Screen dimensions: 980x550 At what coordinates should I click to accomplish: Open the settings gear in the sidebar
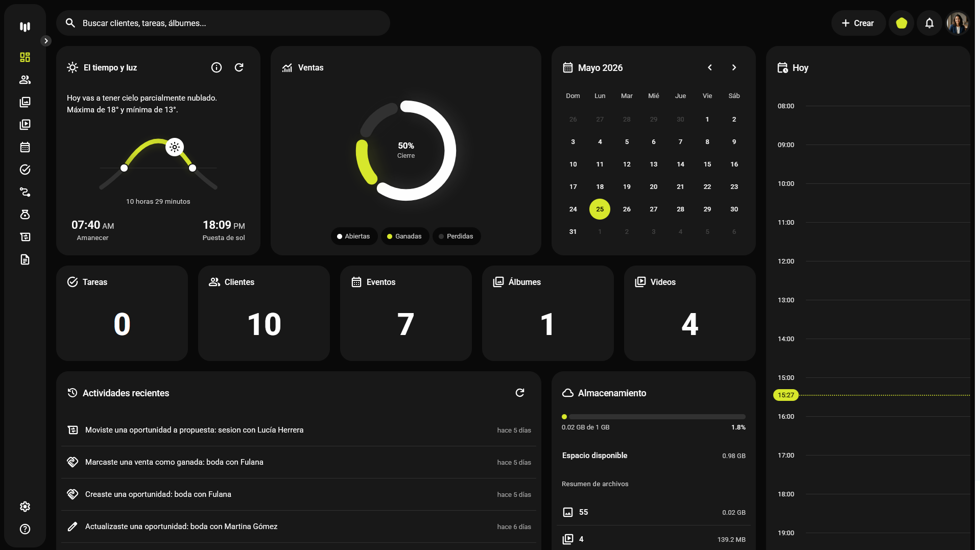(25, 507)
